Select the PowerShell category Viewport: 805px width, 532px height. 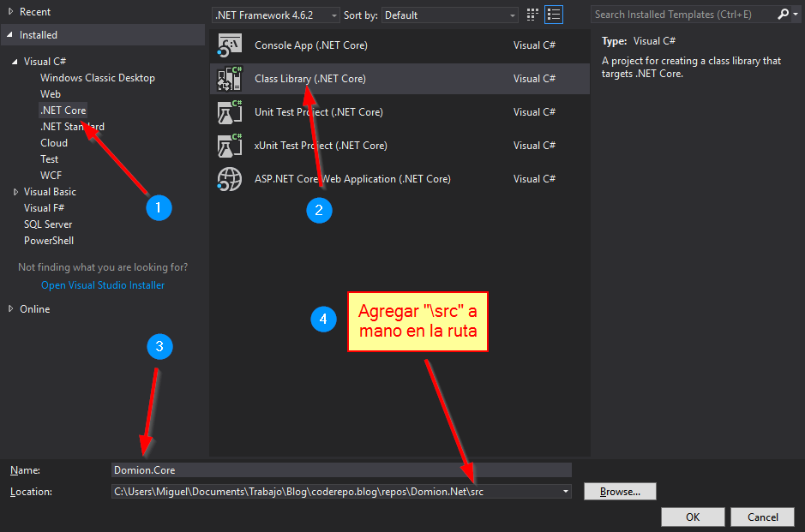point(49,241)
